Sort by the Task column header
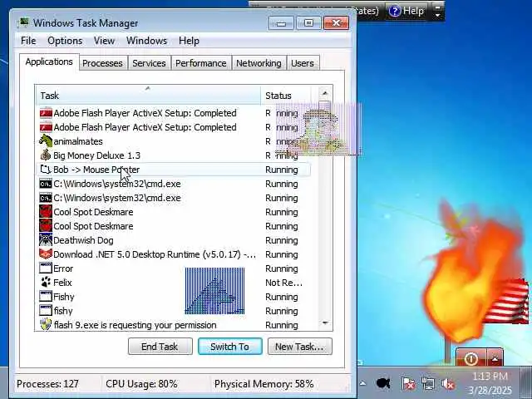The height and width of the screenshot is (399, 532). (148, 96)
